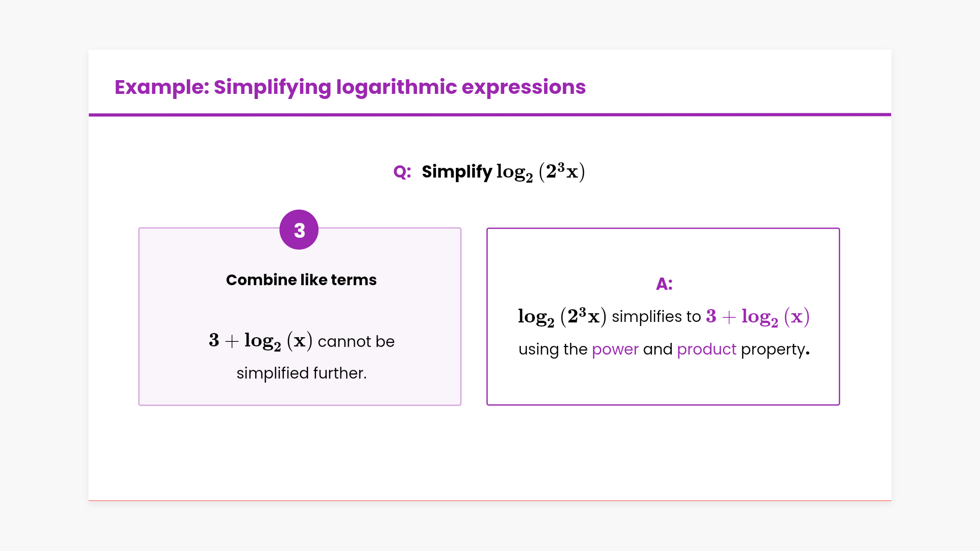Click the word "Example:" in the title
980x551 pixels.
click(x=162, y=87)
